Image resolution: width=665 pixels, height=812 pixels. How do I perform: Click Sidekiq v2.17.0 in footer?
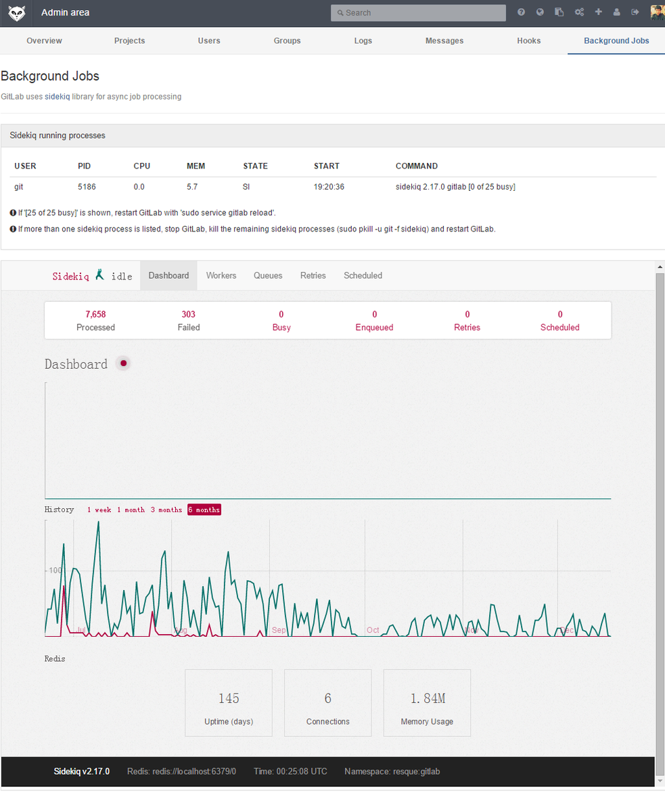[81, 771]
